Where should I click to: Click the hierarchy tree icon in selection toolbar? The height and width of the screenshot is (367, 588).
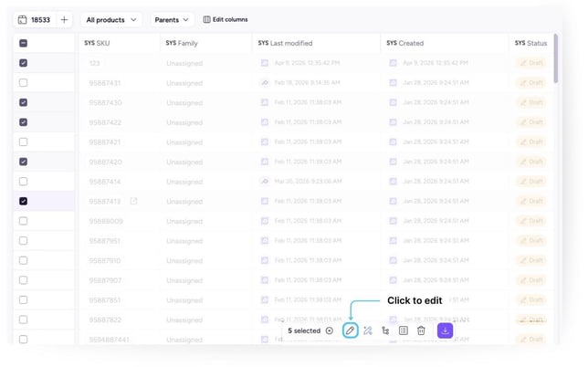point(385,330)
